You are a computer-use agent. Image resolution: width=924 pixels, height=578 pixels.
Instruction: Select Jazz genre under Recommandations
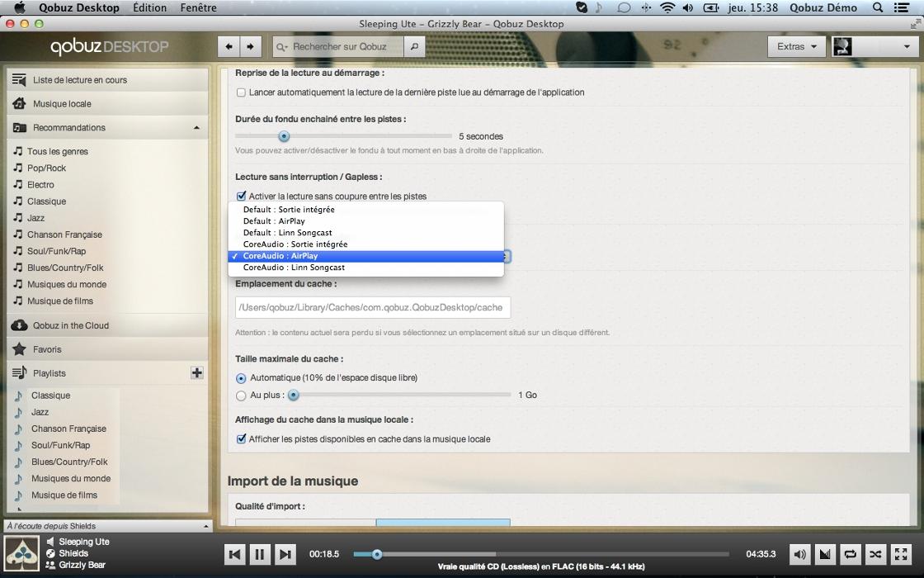35,218
